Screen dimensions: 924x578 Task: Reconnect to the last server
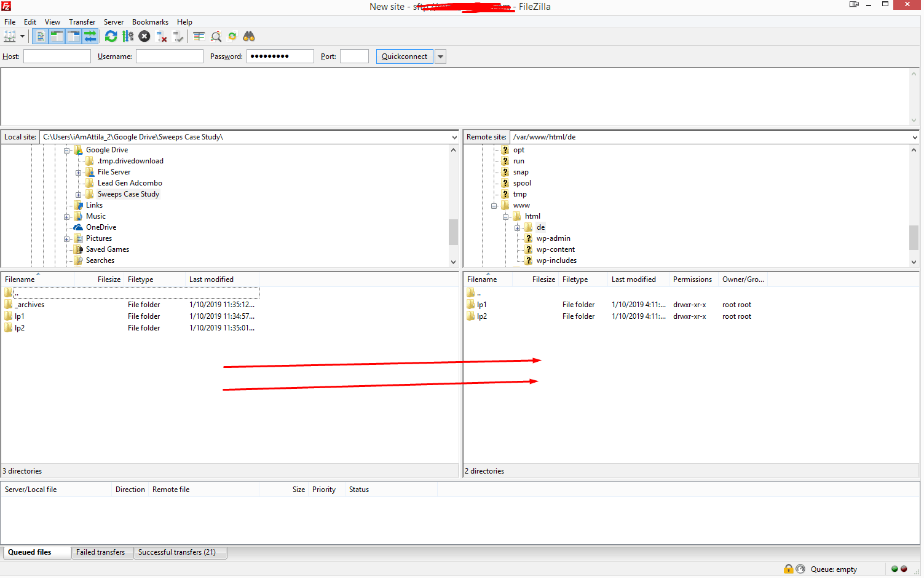tap(178, 36)
